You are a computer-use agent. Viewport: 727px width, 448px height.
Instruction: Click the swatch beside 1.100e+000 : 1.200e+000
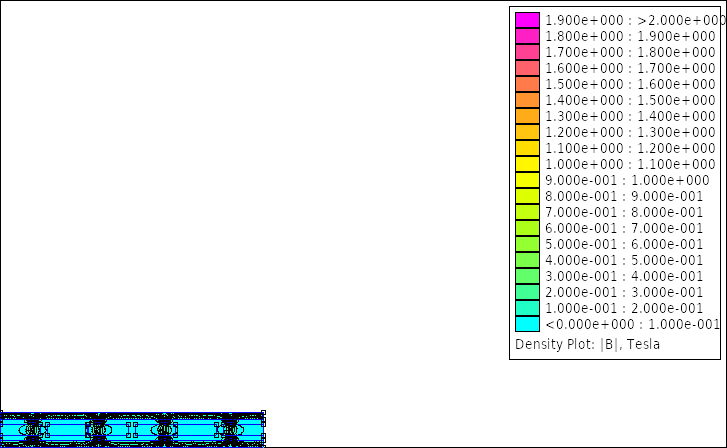point(527,148)
